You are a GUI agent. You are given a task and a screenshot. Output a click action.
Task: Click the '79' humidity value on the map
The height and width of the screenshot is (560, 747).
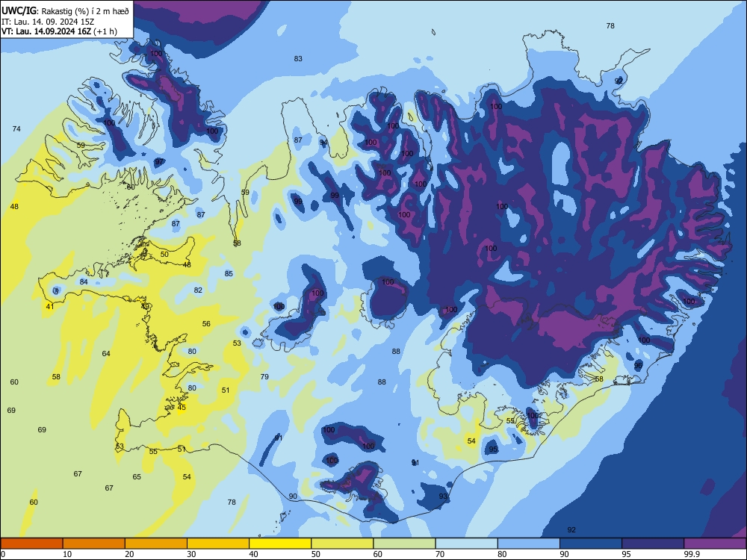click(x=264, y=376)
